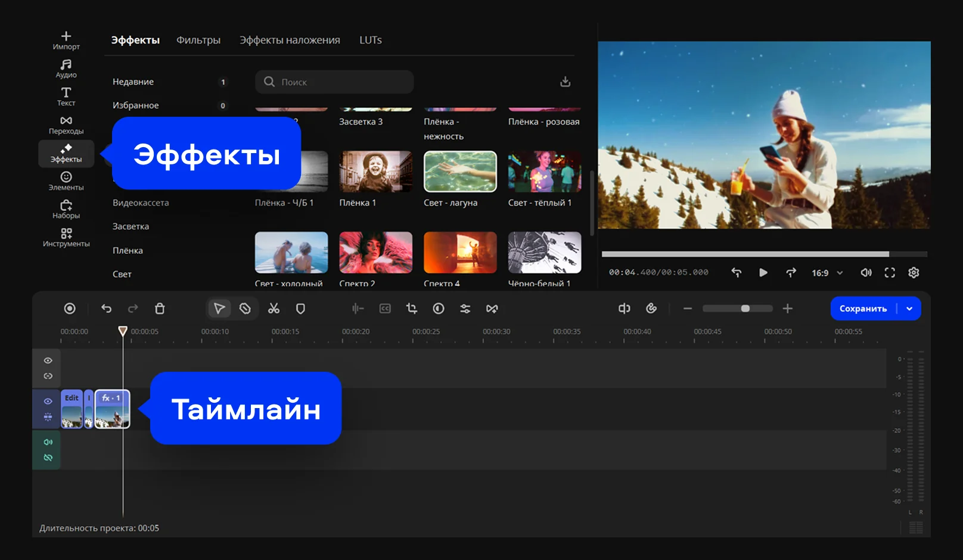963x560 pixels.
Task: Open the Текст titles panel
Action: click(66, 97)
